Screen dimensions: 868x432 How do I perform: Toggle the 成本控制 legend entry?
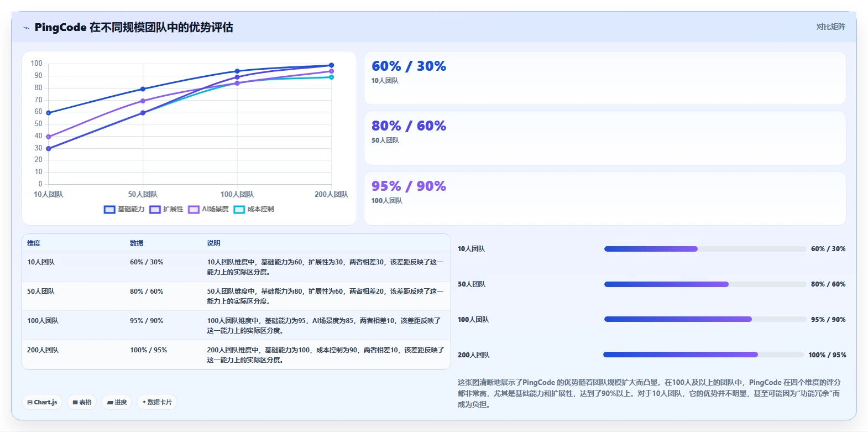pyautogui.click(x=254, y=209)
